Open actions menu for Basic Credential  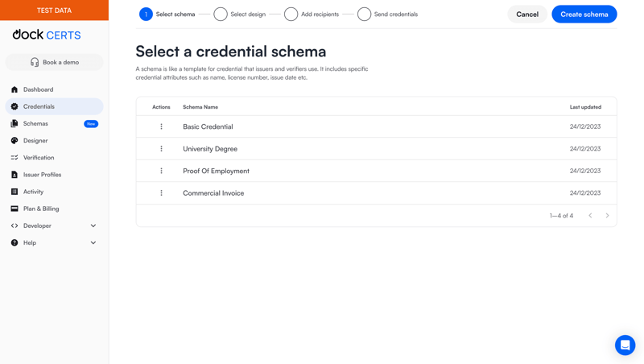[x=161, y=126]
